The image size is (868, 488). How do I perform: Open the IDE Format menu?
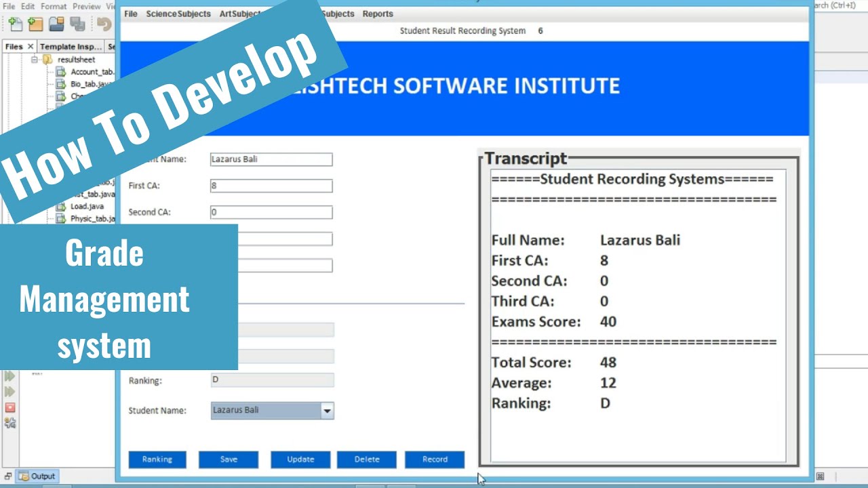pyautogui.click(x=54, y=6)
